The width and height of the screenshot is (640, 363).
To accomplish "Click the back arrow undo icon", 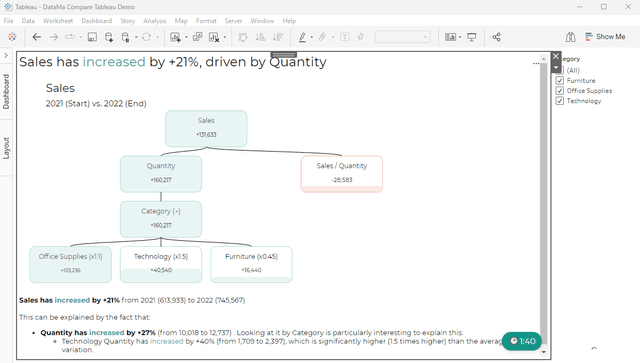I will coord(37,37).
